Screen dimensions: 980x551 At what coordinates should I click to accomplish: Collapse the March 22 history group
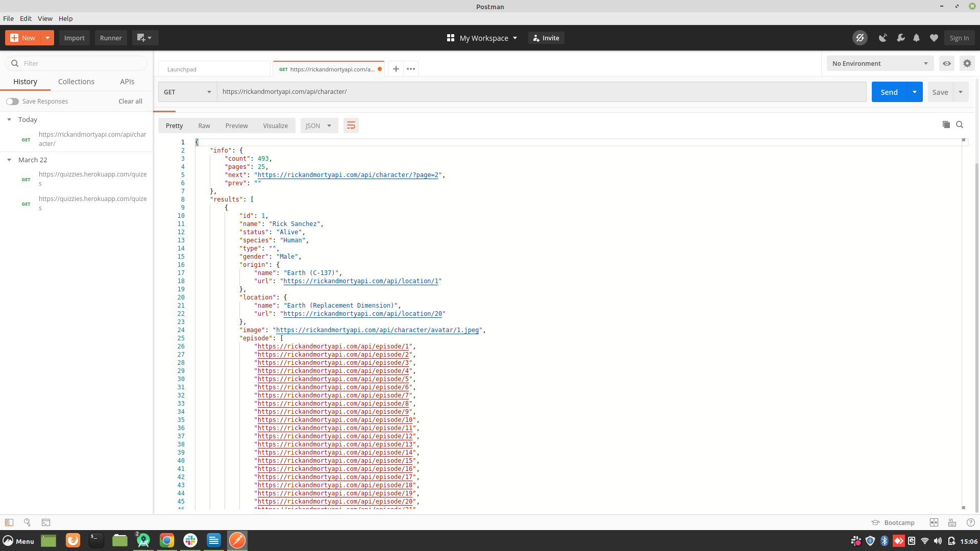coord(9,160)
